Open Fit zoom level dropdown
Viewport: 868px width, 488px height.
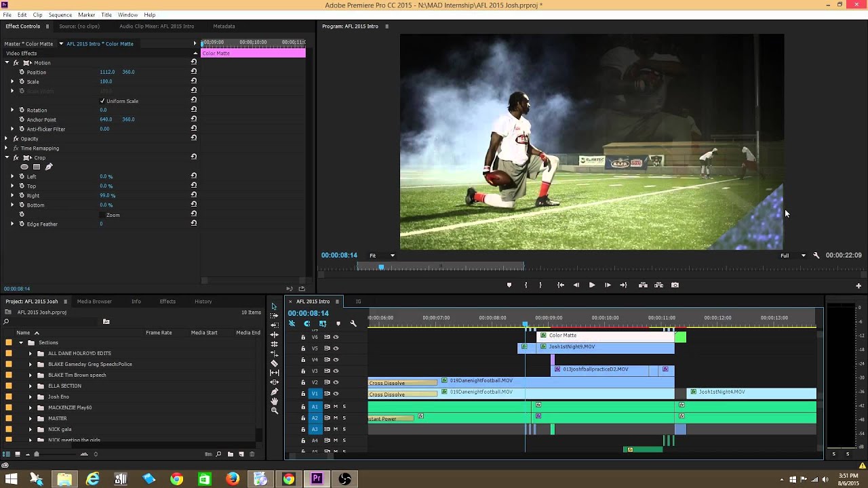pos(382,256)
